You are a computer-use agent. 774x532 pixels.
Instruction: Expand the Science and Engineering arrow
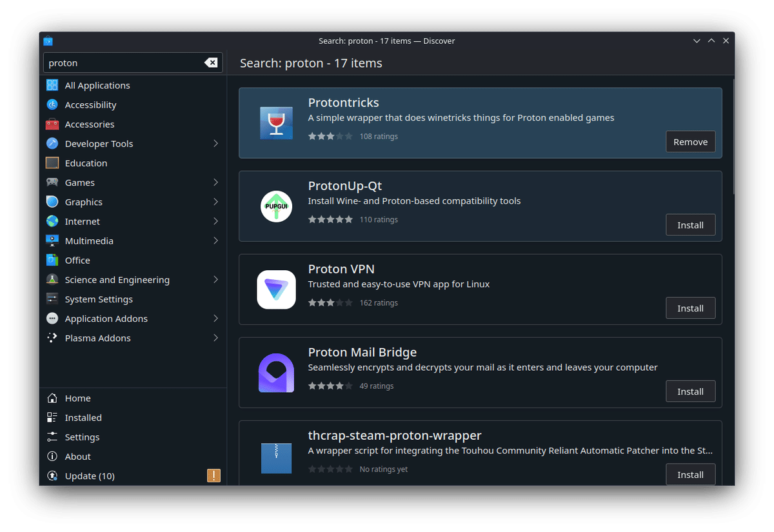click(215, 280)
